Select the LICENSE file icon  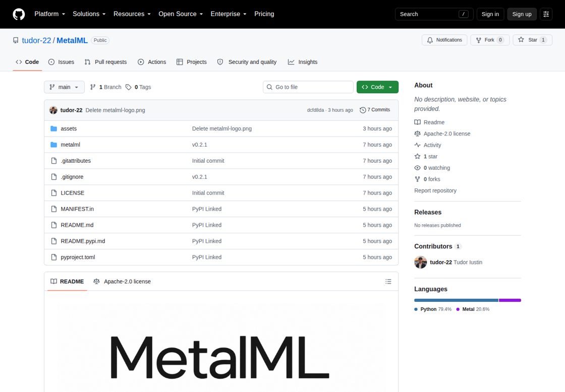(53, 193)
